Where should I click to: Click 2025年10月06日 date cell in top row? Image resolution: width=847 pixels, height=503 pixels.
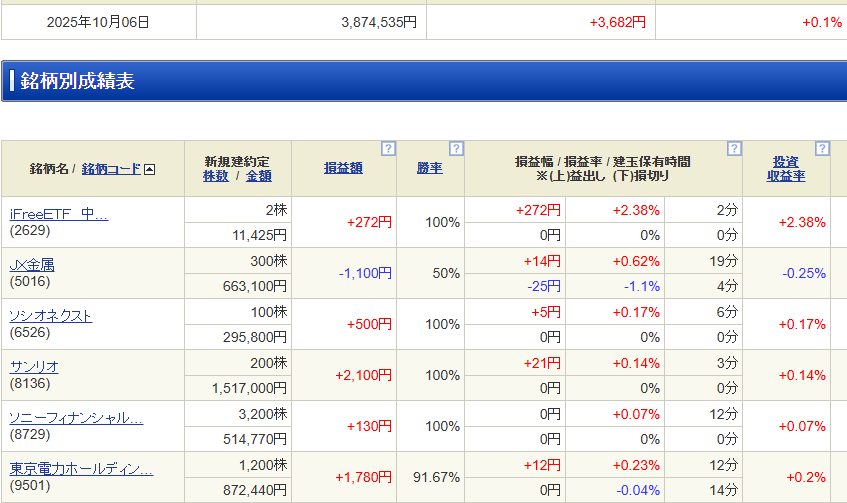click(98, 22)
